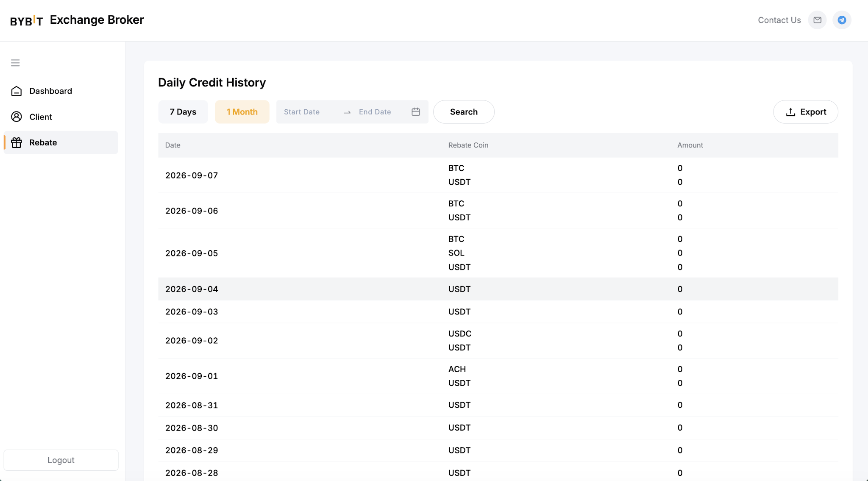This screenshot has height=481, width=868.
Task: Open the email contact icon
Action: click(817, 20)
